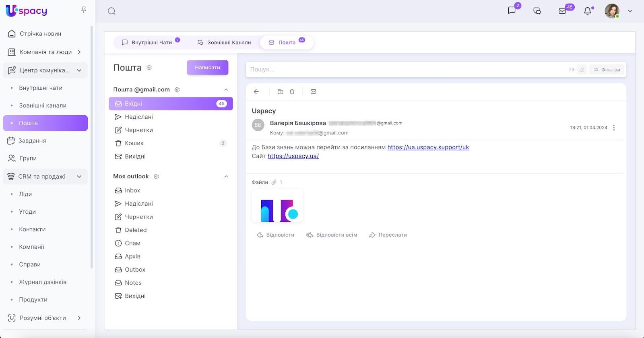This screenshot has height=338, width=644.
Task: Click the attachment paperclip icon
Action: click(x=274, y=182)
